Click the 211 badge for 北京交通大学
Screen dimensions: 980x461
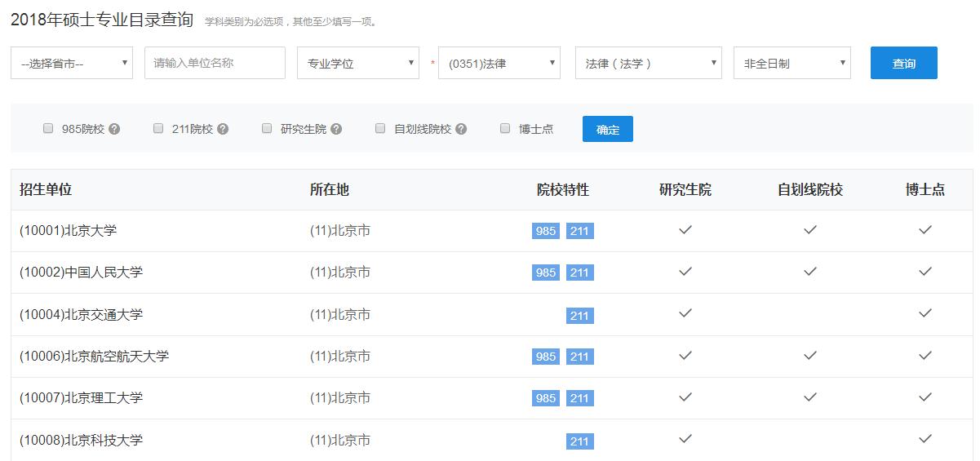[x=579, y=315]
